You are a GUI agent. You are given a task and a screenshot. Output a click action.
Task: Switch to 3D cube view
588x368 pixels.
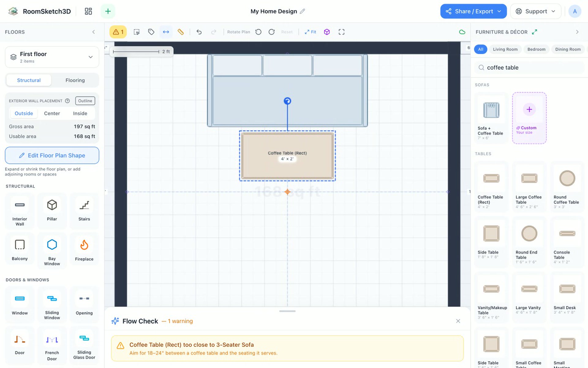327,32
